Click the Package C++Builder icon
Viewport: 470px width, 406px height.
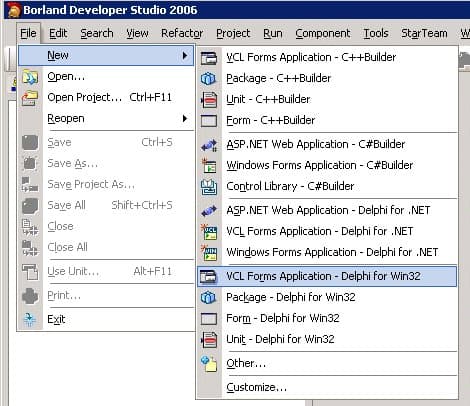click(209, 79)
